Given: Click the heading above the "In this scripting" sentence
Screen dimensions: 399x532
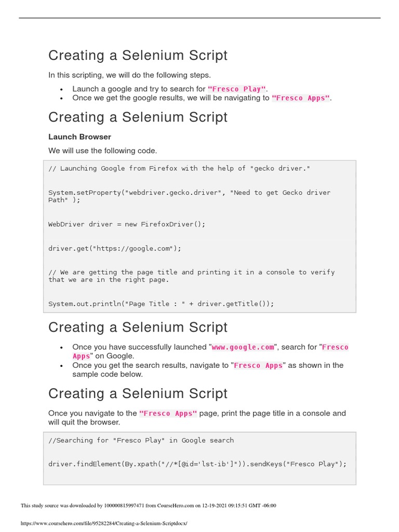Looking at the screenshot, I should click(x=138, y=55).
